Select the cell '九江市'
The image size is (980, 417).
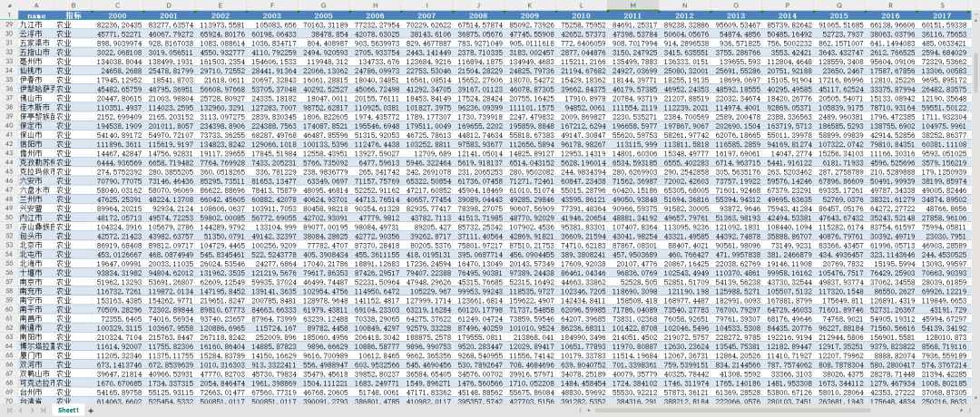tap(36, 24)
